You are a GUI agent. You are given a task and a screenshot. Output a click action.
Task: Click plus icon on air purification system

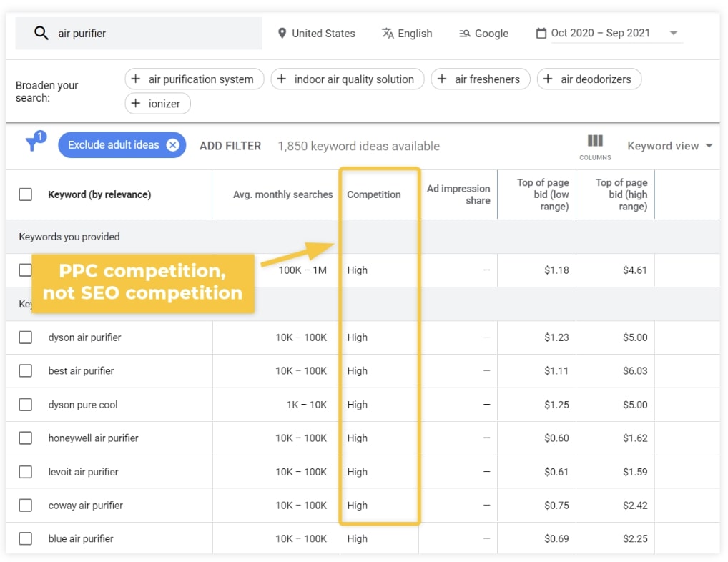pos(136,79)
